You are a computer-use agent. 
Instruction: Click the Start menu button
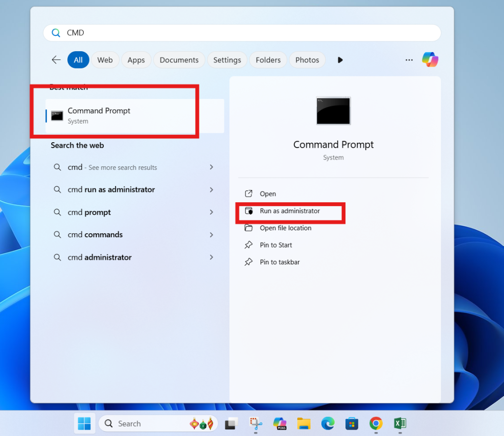coord(84,423)
